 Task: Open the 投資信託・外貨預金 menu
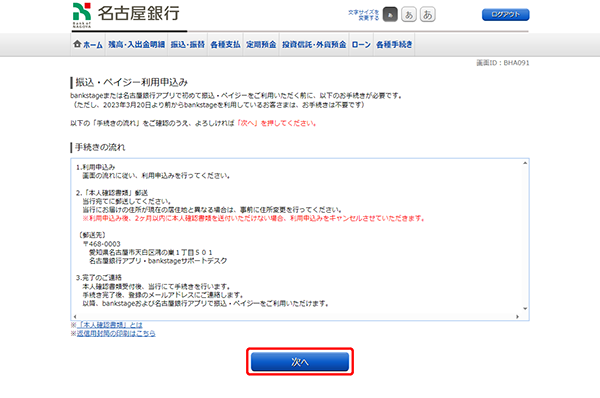tap(314, 45)
